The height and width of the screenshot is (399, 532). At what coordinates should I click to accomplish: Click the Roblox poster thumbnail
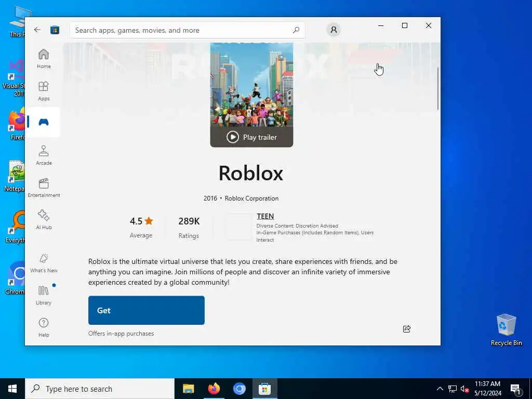pos(252,85)
